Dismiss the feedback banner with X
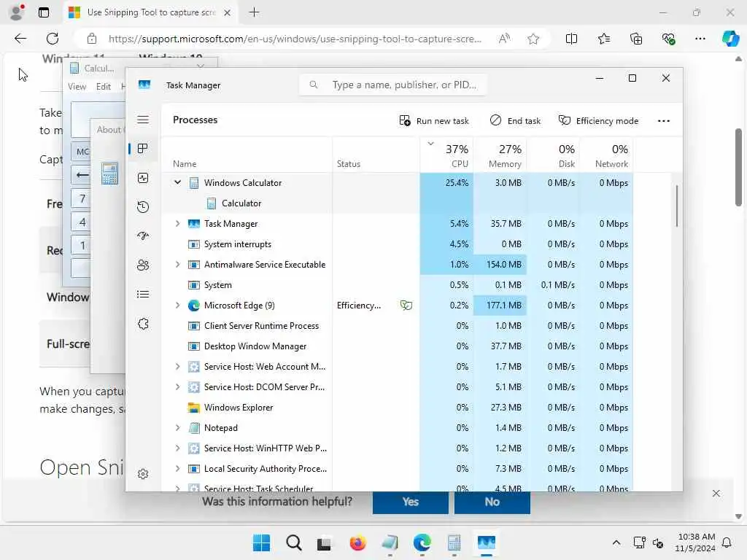The image size is (747, 560). (x=716, y=494)
